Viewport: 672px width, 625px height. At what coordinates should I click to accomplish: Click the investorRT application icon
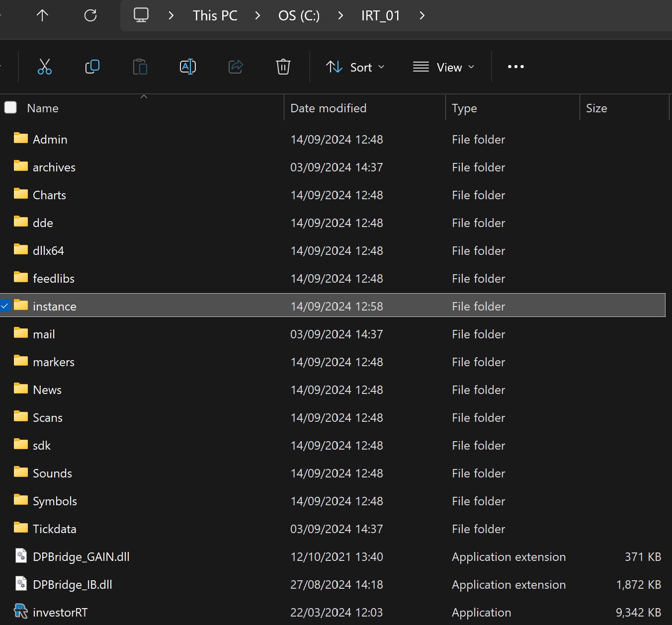(21, 611)
